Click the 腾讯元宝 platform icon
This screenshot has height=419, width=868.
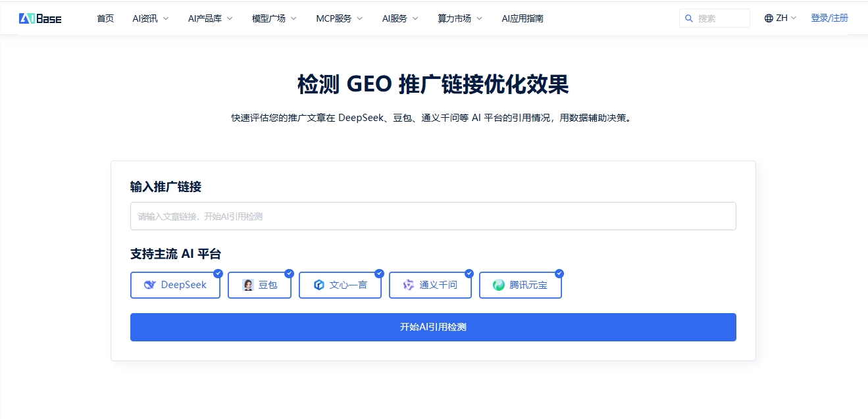(x=499, y=284)
